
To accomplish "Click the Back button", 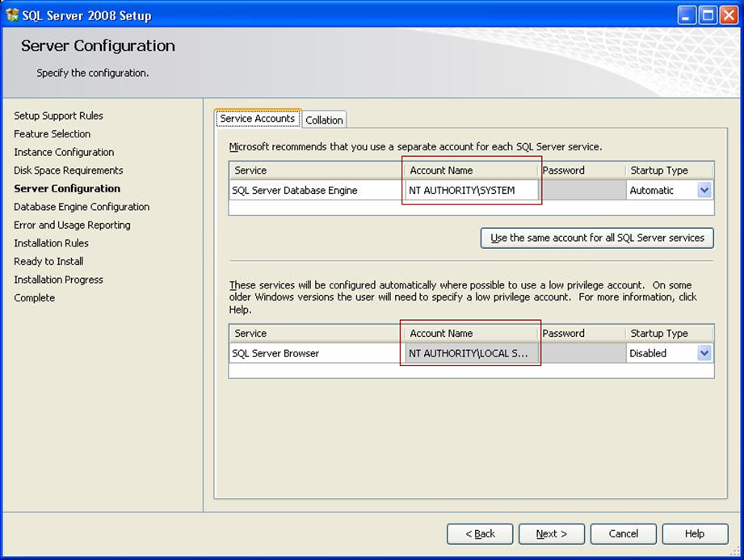I will point(480,533).
